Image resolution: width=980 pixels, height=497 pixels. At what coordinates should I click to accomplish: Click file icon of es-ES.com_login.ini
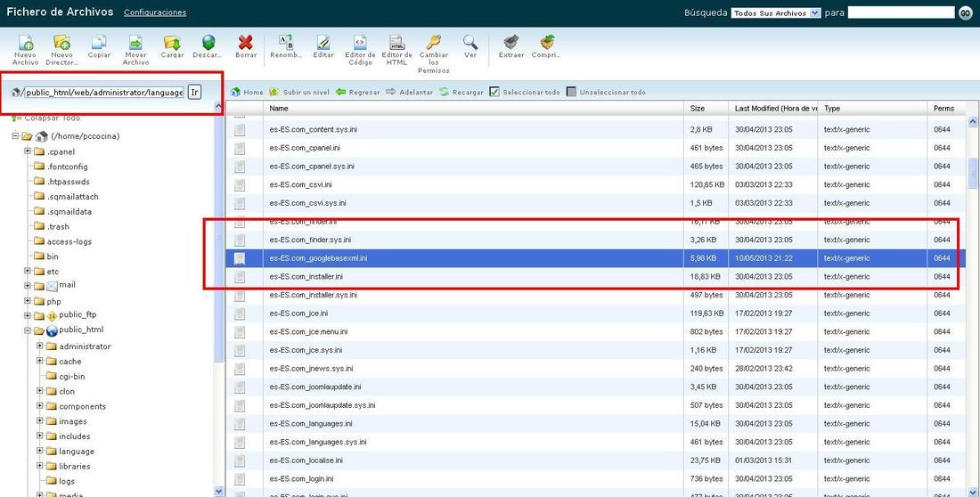click(x=240, y=479)
